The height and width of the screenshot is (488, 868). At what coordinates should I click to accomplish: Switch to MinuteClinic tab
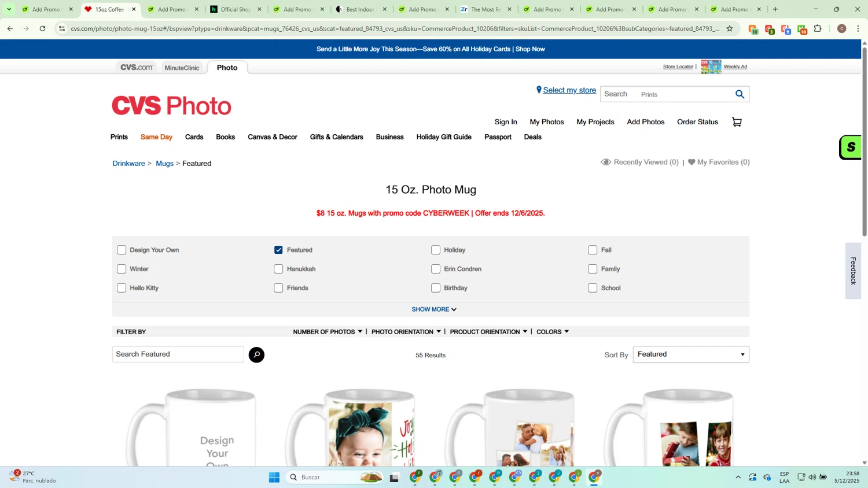[182, 68]
